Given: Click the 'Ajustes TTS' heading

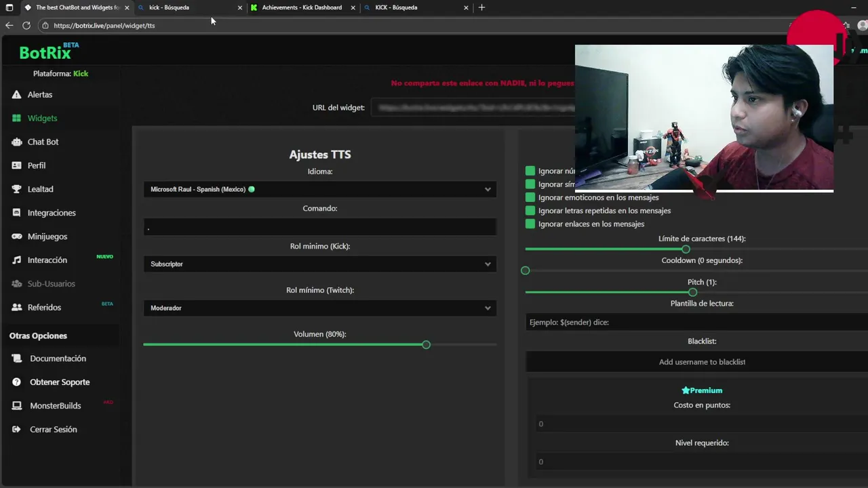Looking at the screenshot, I should tap(320, 155).
